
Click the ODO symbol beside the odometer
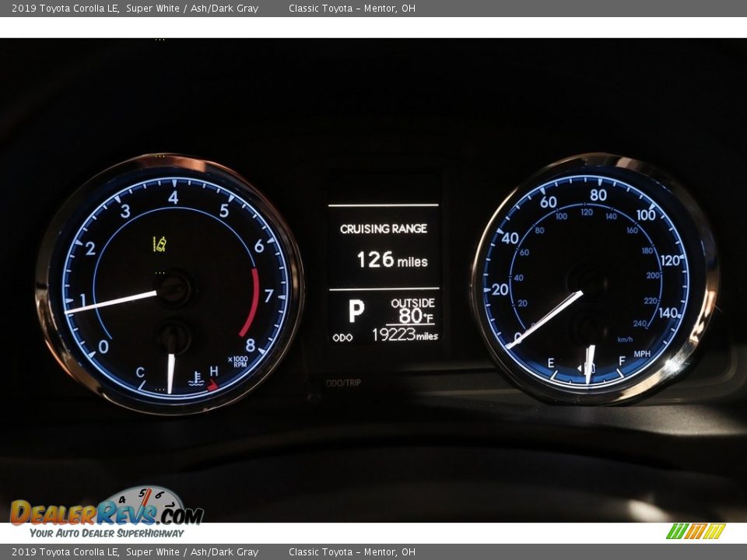pos(342,337)
